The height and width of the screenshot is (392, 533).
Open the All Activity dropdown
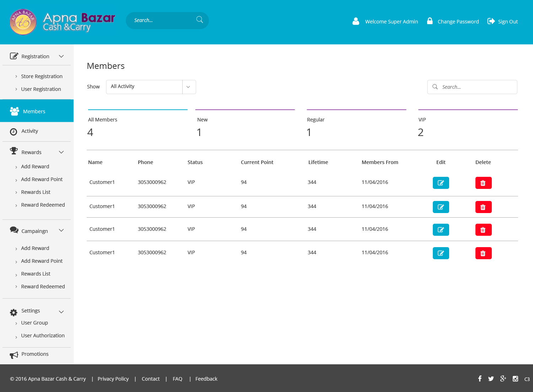click(151, 87)
